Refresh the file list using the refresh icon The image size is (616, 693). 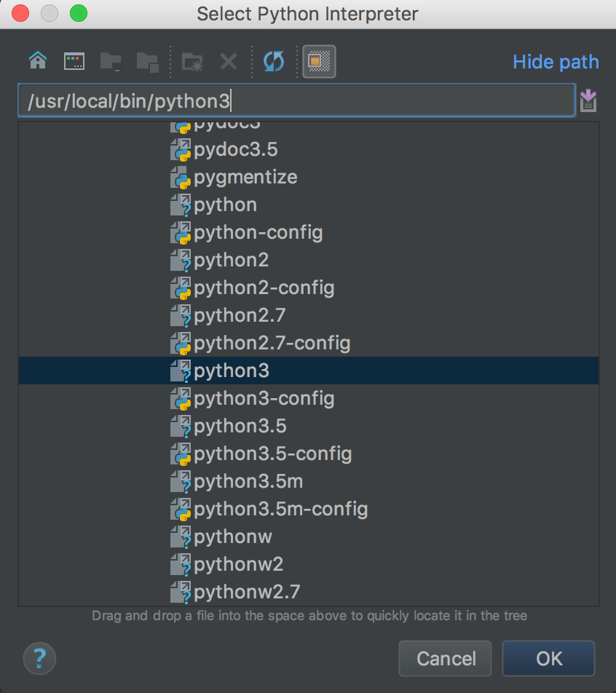point(273,61)
